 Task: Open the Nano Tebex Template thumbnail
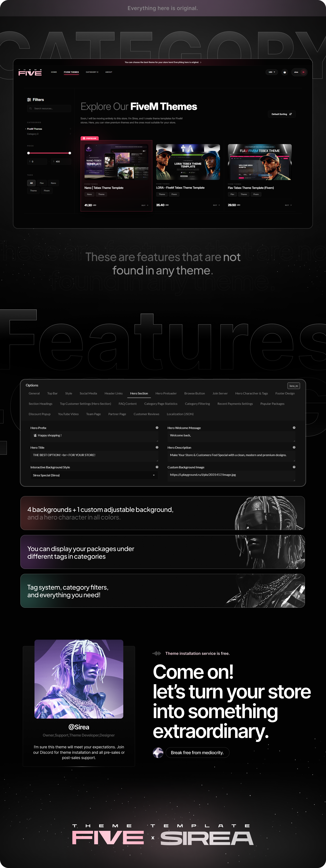pyautogui.click(x=116, y=162)
